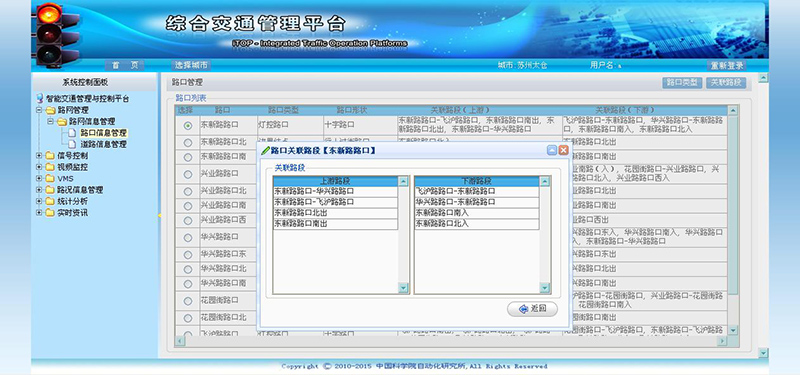The width and height of the screenshot is (800, 375).
Task: Click the 首页 navigation button
Action: tap(125, 65)
